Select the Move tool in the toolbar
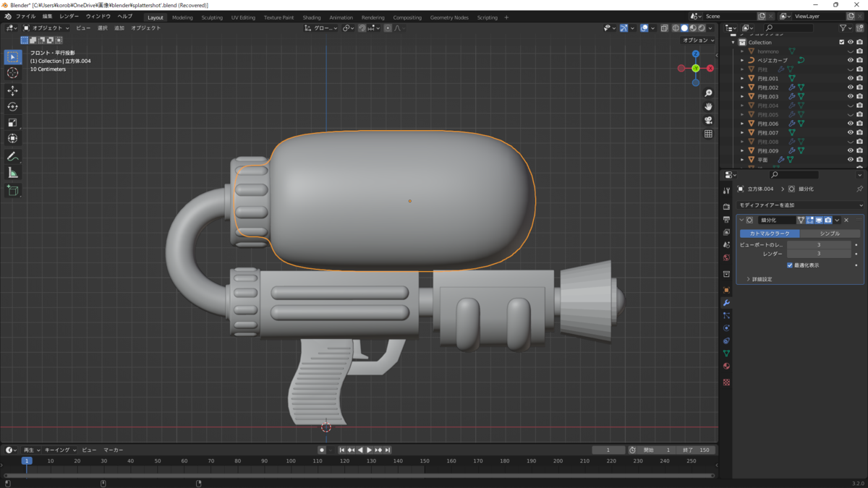 12,90
